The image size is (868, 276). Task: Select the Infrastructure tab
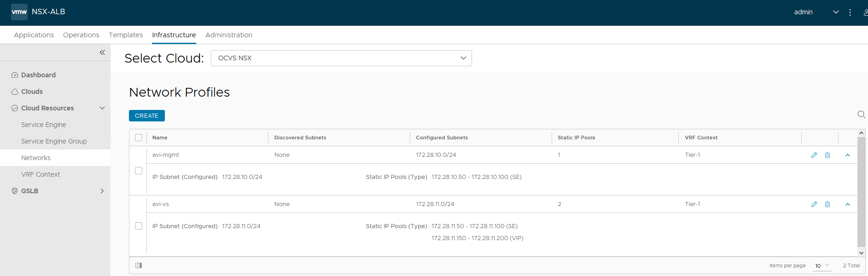click(x=174, y=35)
